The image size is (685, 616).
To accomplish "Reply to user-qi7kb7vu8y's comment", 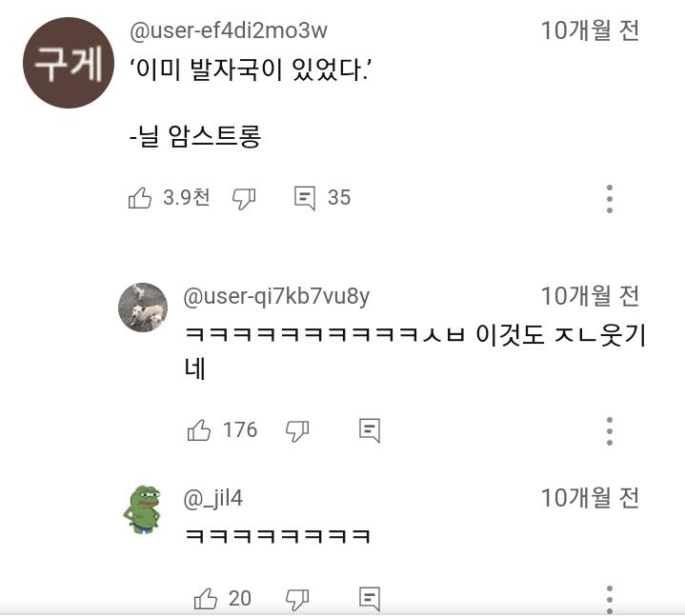I will click(x=370, y=430).
